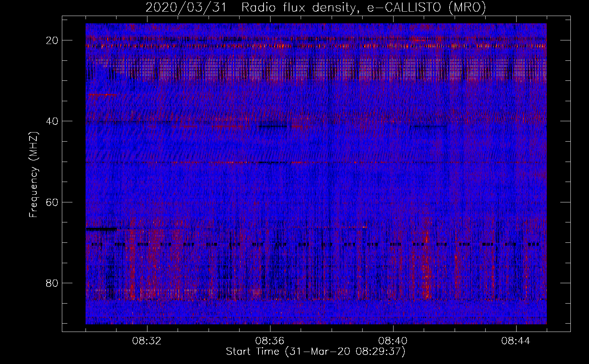The width and height of the screenshot is (589, 364).
Task: Click the '08:44' time tick label
Action: click(x=516, y=341)
